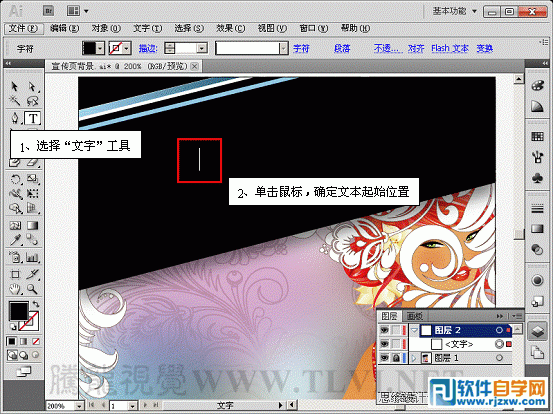Open zoom level 200% dropdown
The width and height of the screenshot is (553, 414).
click(80, 406)
